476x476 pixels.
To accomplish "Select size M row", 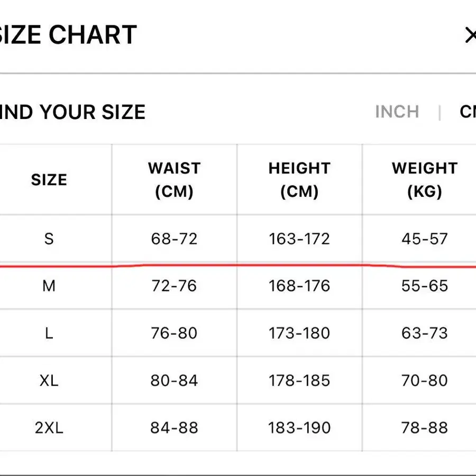I will 49,286.
